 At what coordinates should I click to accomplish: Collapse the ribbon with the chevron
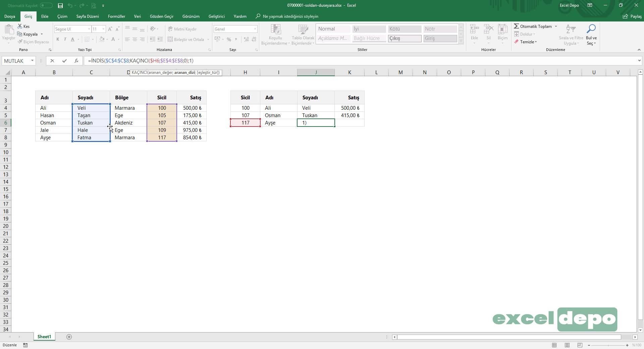[639, 50]
